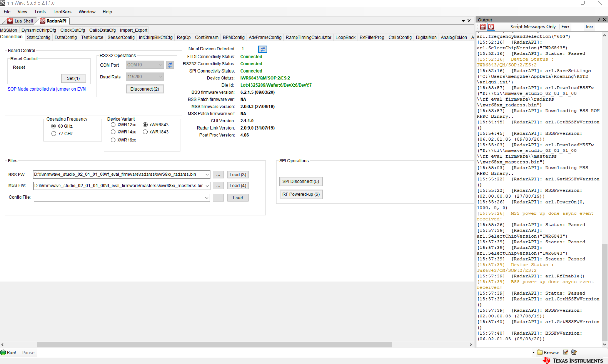
Task: Toggle auto-scroll icon in Output toolbar
Action: [x=491, y=27]
